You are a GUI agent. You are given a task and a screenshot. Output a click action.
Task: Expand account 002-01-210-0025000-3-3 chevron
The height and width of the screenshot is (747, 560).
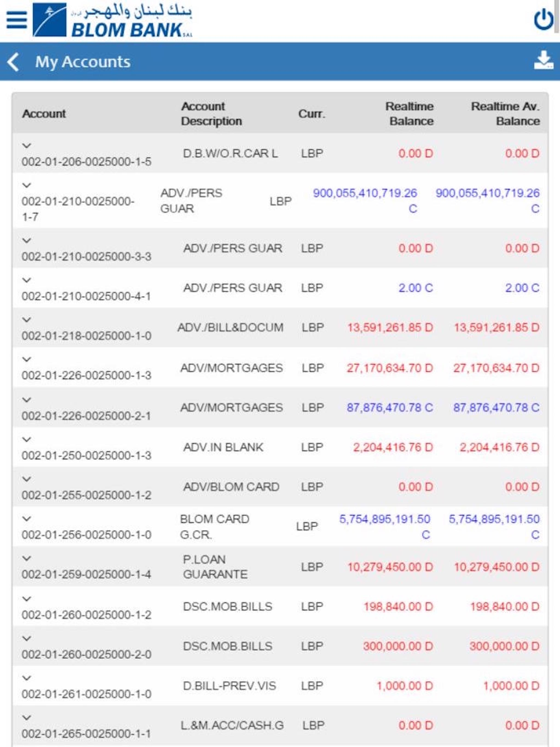(x=27, y=240)
